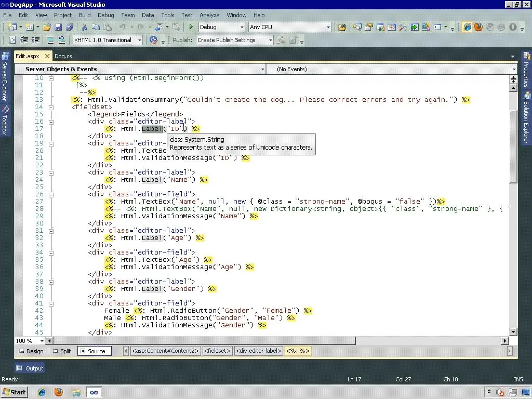Click the Properties Window toolbar icon

point(368,27)
